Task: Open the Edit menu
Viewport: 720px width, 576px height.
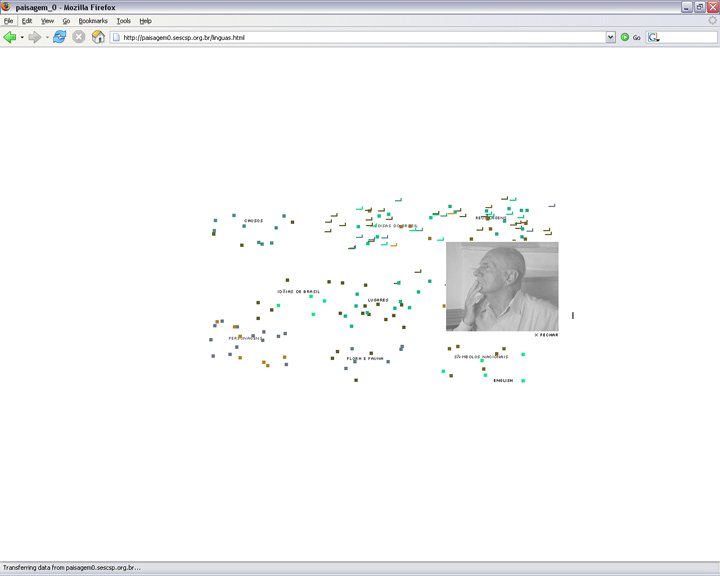Action: click(x=27, y=21)
